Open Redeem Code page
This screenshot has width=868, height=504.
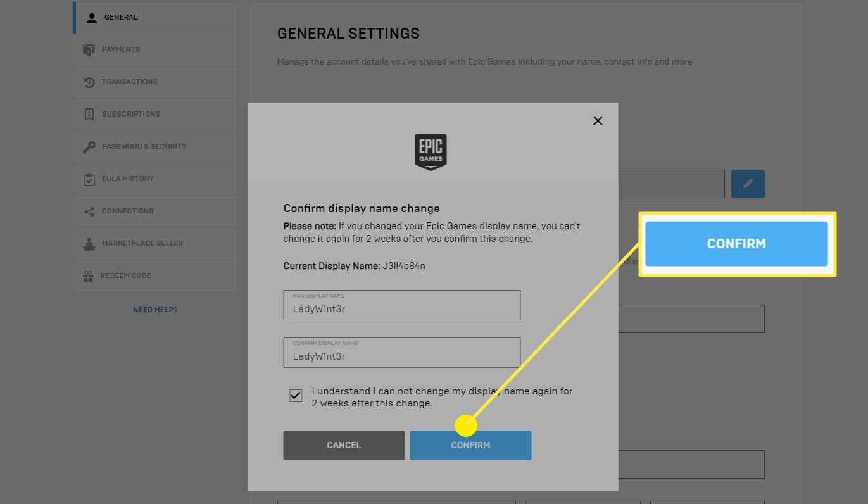[x=156, y=275]
